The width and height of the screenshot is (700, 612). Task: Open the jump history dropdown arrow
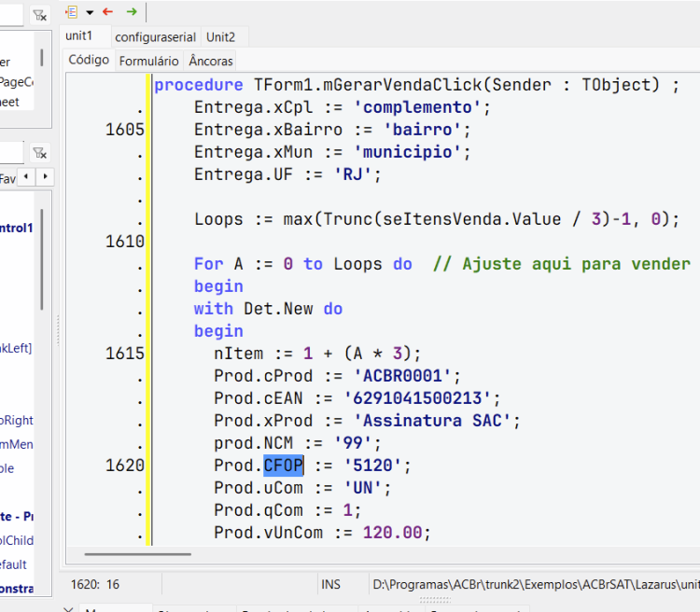90,12
